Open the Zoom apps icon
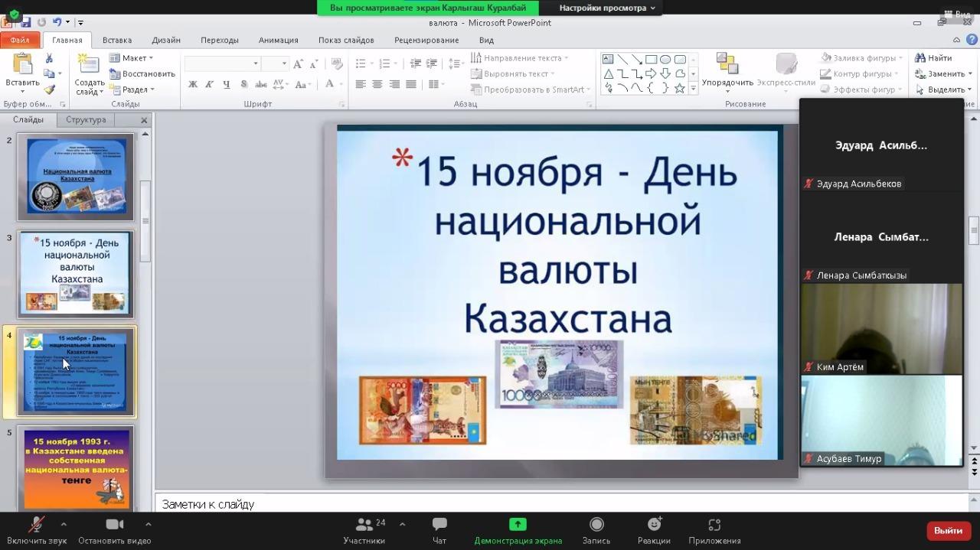 tap(714, 525)
